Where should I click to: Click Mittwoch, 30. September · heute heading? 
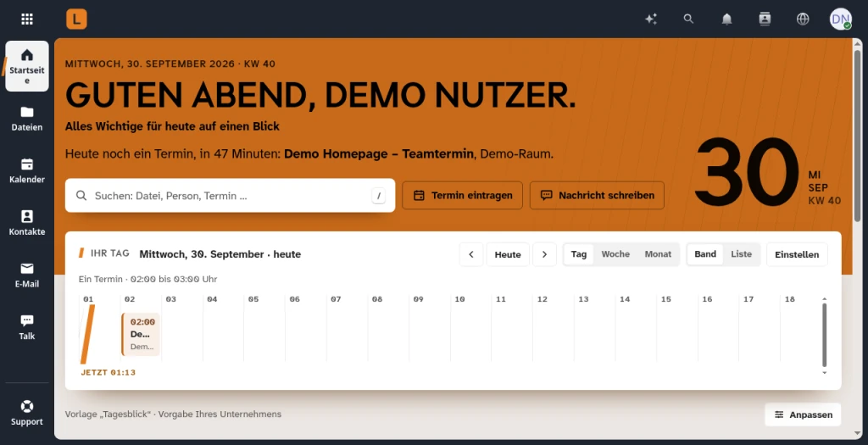coord(220,254)
